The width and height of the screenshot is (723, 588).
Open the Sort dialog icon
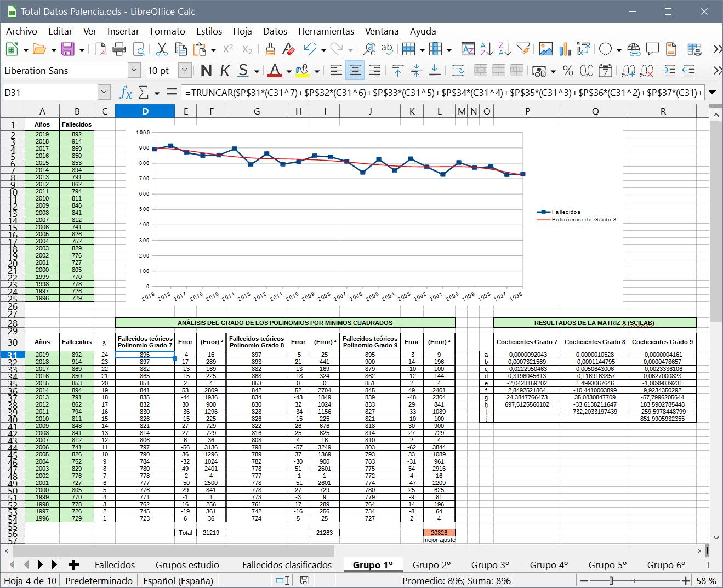point(468,50)
